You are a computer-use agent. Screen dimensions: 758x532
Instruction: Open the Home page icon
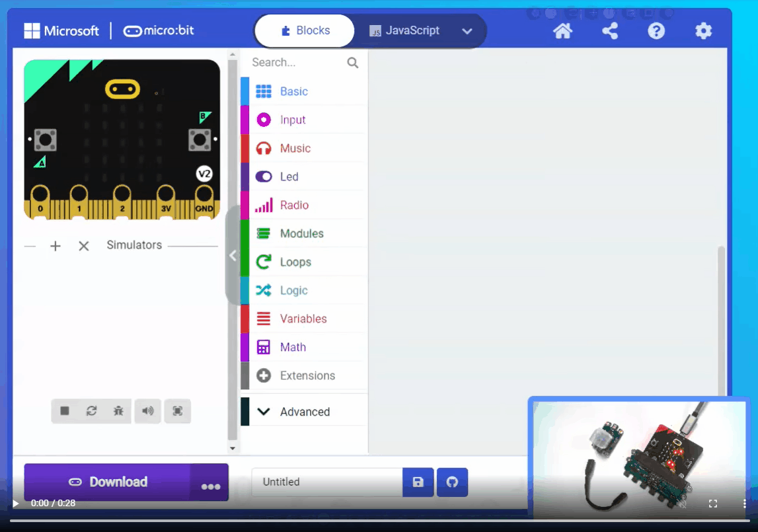point(562,31)
